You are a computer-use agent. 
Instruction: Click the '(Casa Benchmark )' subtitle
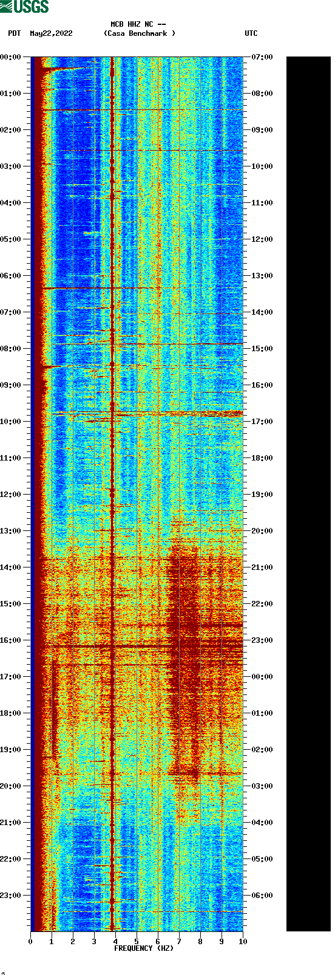click(x=140, y=33)
